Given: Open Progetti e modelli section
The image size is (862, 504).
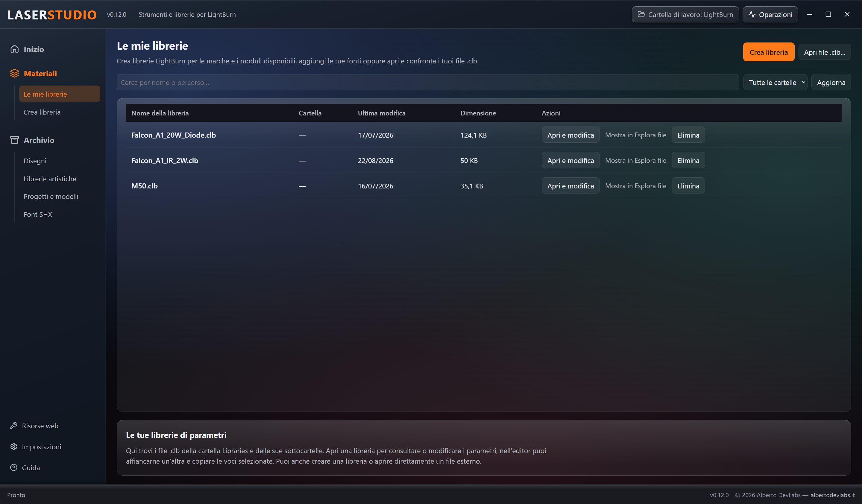Looking at the screenshot, I should coord(51,196).
